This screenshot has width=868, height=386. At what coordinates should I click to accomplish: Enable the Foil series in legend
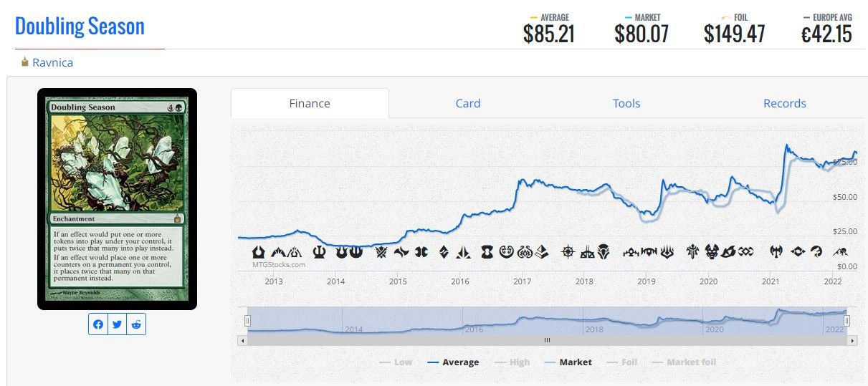pyautogui.click(x=623, y=362)
